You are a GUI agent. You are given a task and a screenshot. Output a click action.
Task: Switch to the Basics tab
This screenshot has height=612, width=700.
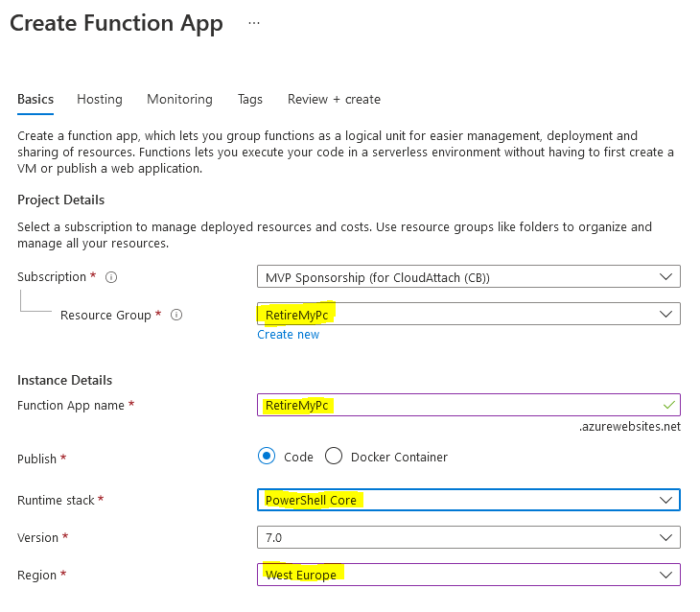(35, 99)
